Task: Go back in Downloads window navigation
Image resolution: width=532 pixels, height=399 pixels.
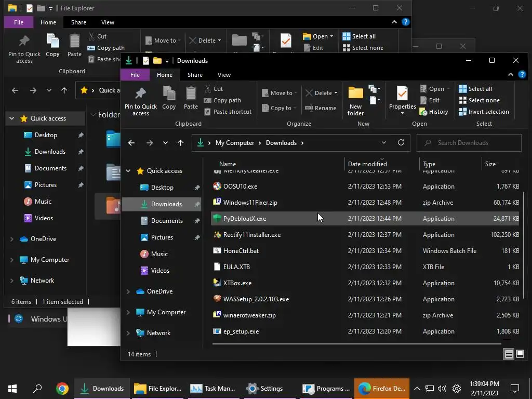Action: pos(131,143)
